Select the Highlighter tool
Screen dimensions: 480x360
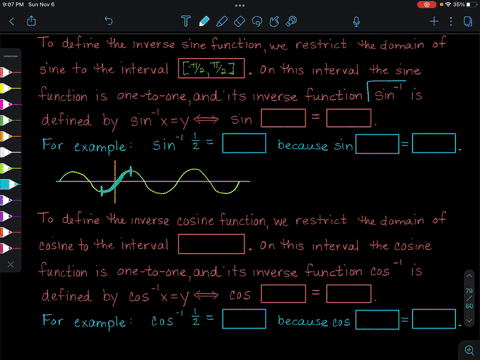(222, 21)
